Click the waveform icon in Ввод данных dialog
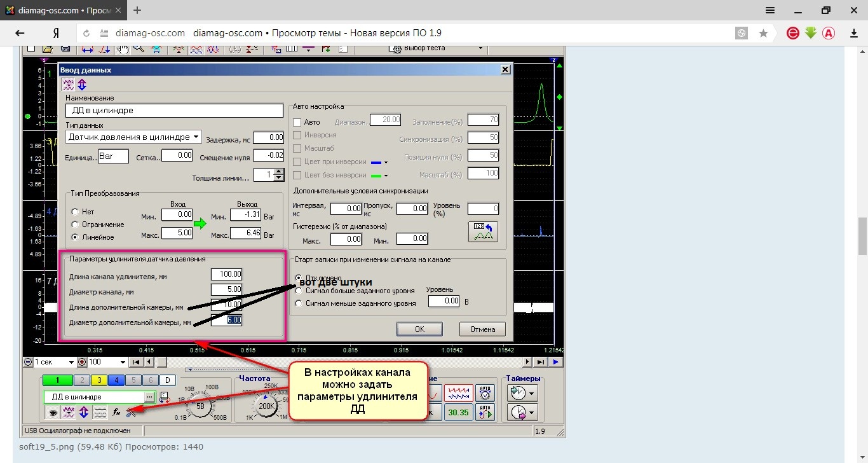 coord(68,84)
